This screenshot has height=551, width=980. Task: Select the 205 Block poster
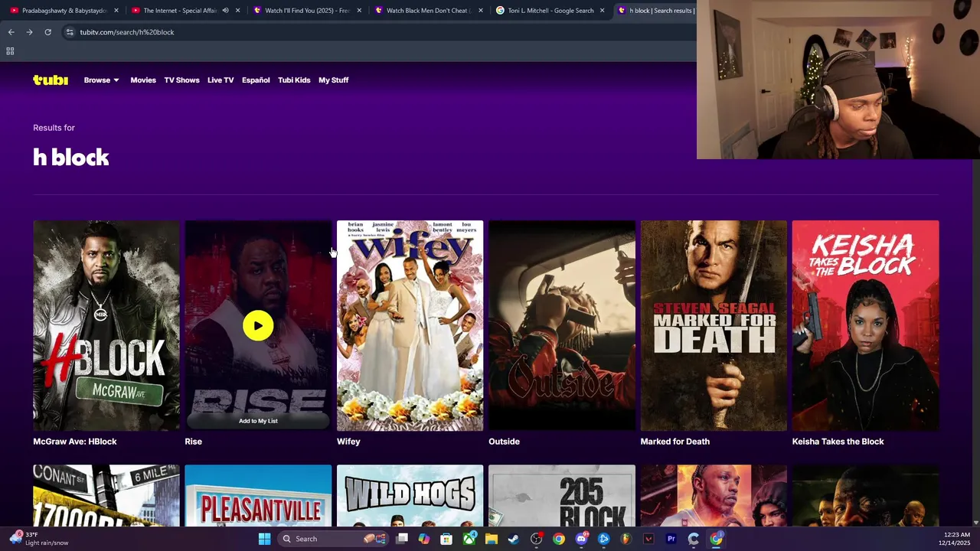pos(562,496)
